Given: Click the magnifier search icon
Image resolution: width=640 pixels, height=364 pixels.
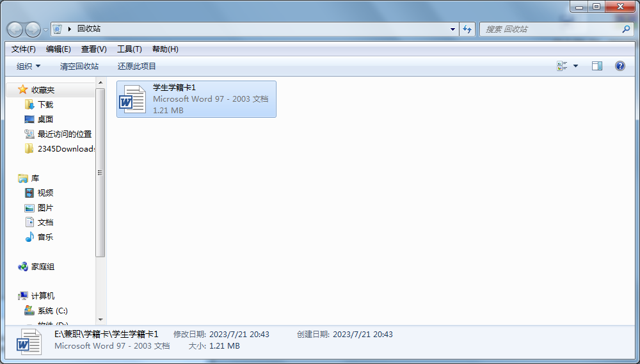Looking at the screenshot, I should (x=626, y=29).
